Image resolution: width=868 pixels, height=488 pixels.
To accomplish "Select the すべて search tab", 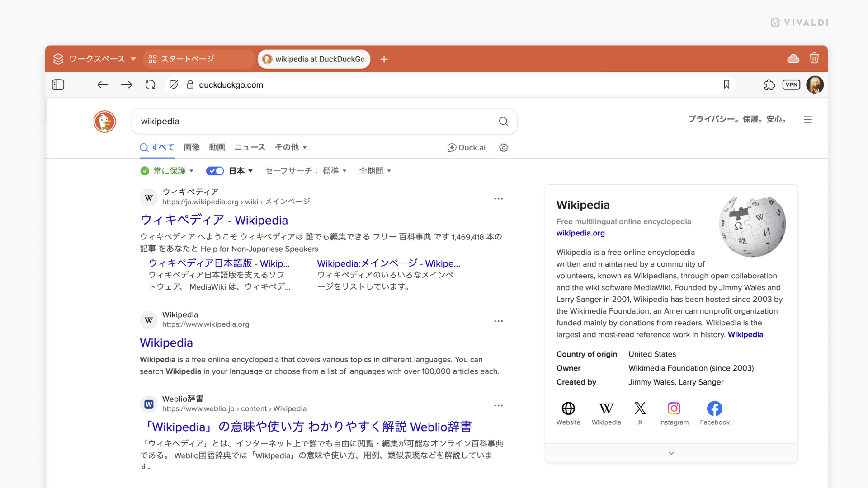I will click(x=157, y=147).
